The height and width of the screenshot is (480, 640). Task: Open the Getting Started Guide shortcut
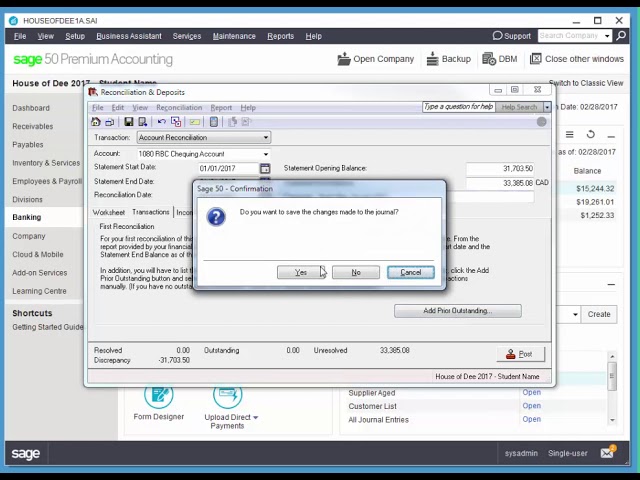(x=48, y=327)
